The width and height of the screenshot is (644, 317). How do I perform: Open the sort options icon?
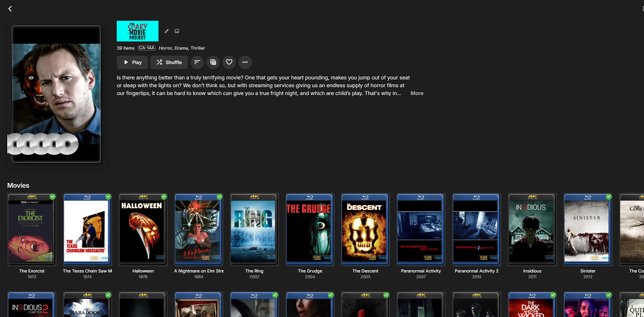pos(197,63)
